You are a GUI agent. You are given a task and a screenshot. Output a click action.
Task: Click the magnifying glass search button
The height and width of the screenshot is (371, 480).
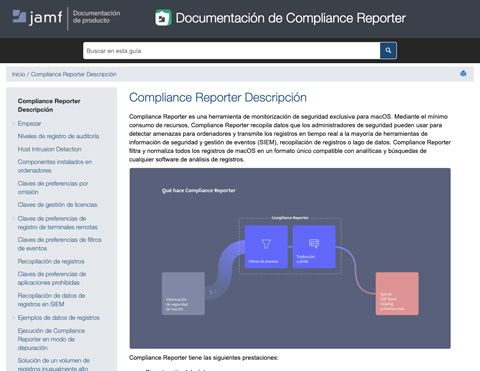[388, 51]
